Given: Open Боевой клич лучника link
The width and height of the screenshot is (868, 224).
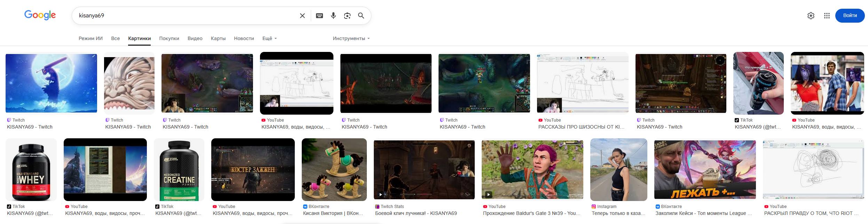Looking at the screenshot, I should coord(416,213).
